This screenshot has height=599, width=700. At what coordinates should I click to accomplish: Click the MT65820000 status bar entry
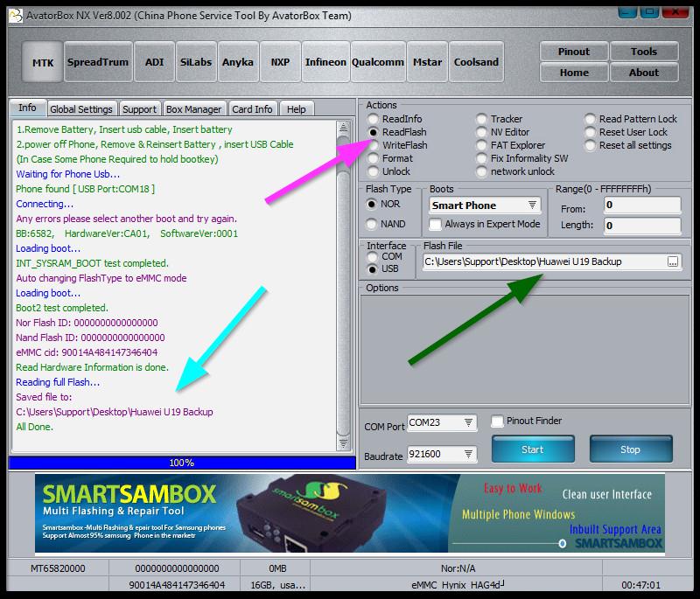tap(58, 568)
